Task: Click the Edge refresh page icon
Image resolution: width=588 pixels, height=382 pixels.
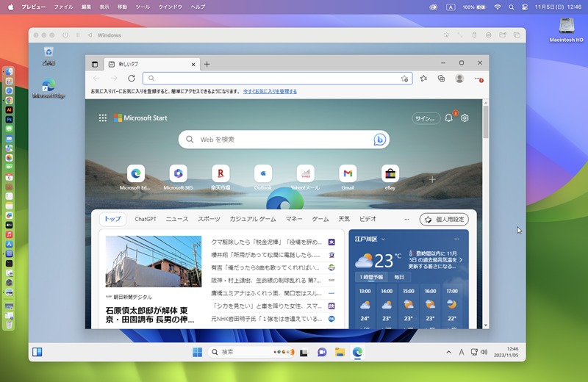Action: pyautogui.click(x=132, y=79)
